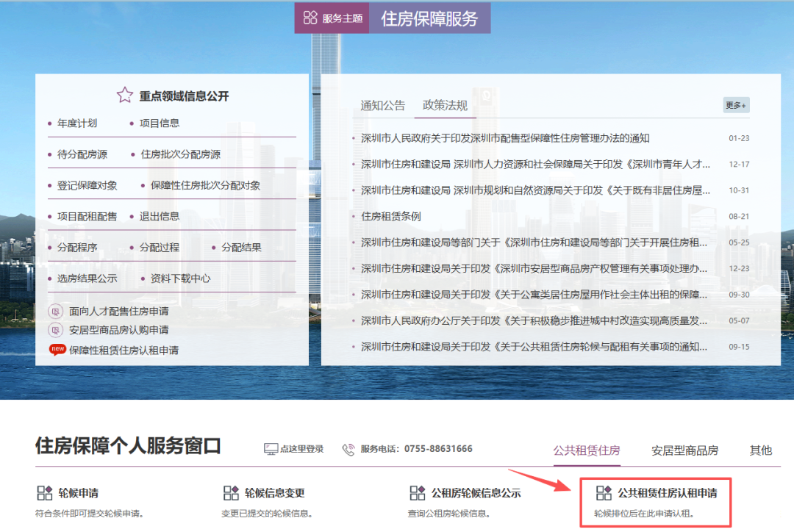Click the 重点领域信息公开 heading
794x532 pixels.
point(185,96)
